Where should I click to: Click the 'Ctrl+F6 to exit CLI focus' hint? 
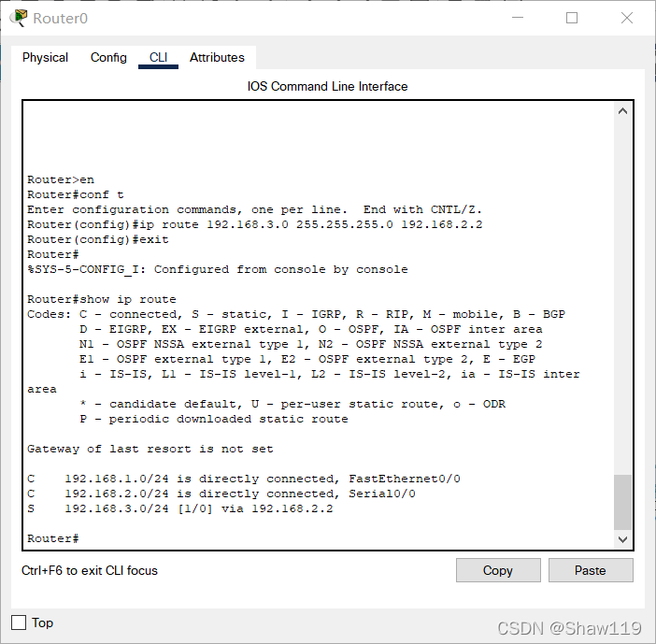click(x=90, y=570)
